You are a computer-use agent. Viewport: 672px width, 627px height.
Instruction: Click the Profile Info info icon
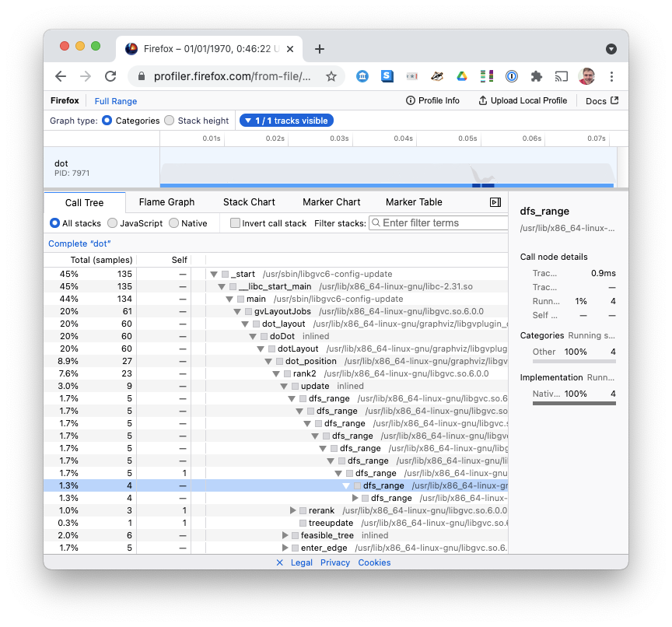(x=408, y=100)
